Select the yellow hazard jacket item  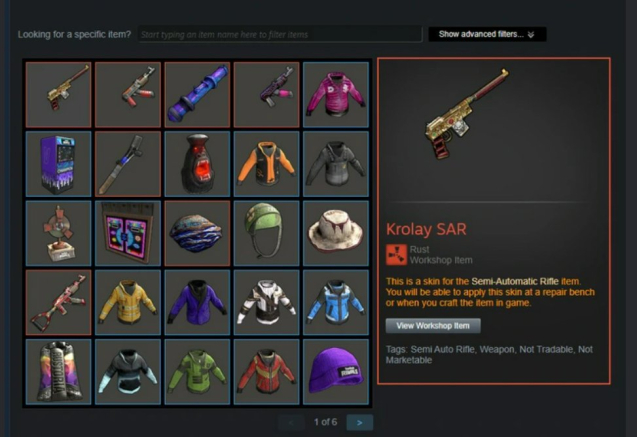(128, 303)
